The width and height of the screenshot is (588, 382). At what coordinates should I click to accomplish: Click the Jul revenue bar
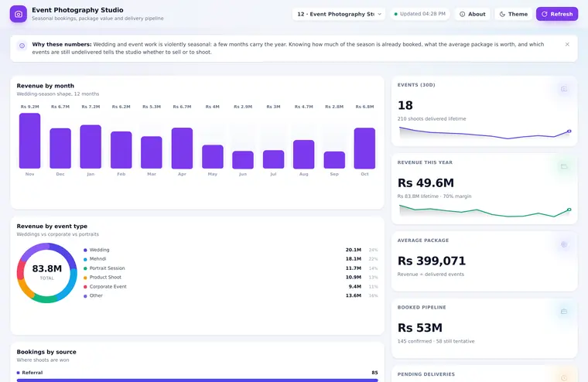273,159
